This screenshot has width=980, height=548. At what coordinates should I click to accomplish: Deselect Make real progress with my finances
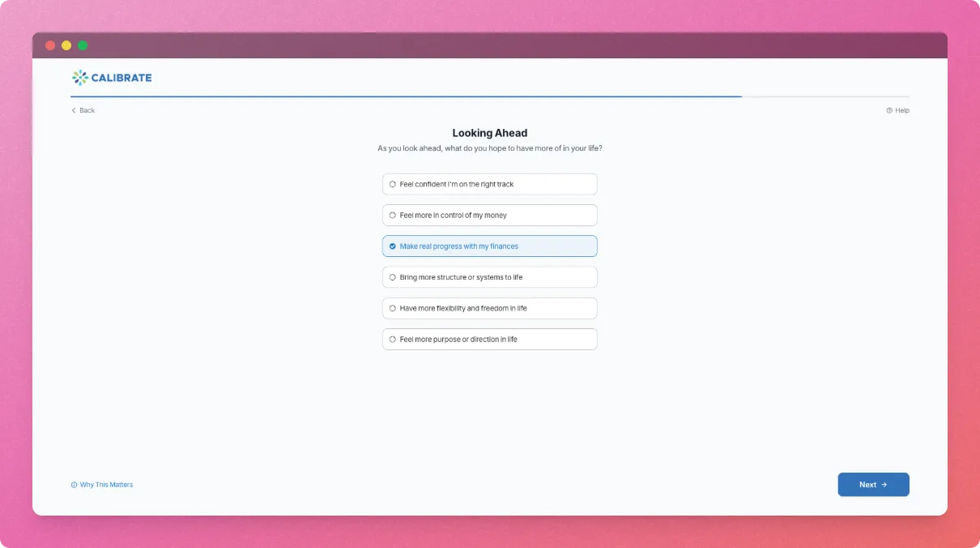(x=489, y=246)
